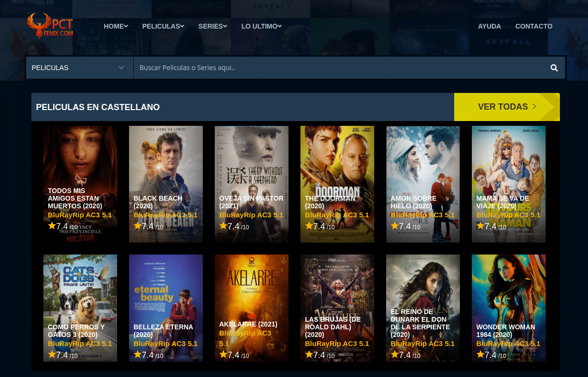The image size is (588, 377).
Task: Click the PCT Fenix phoenix logo
Action: (50, 26)
